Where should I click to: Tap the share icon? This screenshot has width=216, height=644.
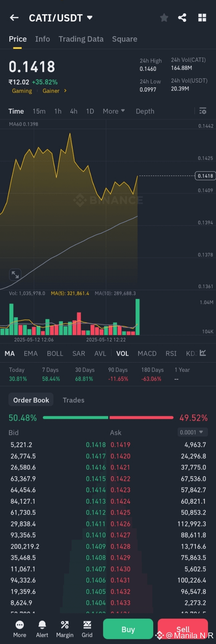click(x=182, y=18)
